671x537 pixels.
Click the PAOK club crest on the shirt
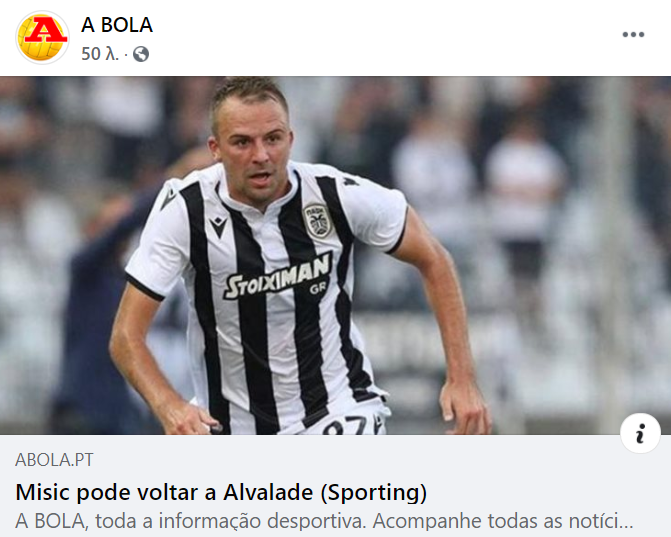[x=318, y=221]
